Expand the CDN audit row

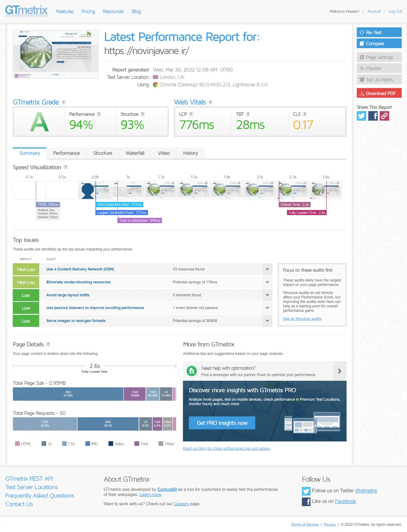[x=267, y=269]
